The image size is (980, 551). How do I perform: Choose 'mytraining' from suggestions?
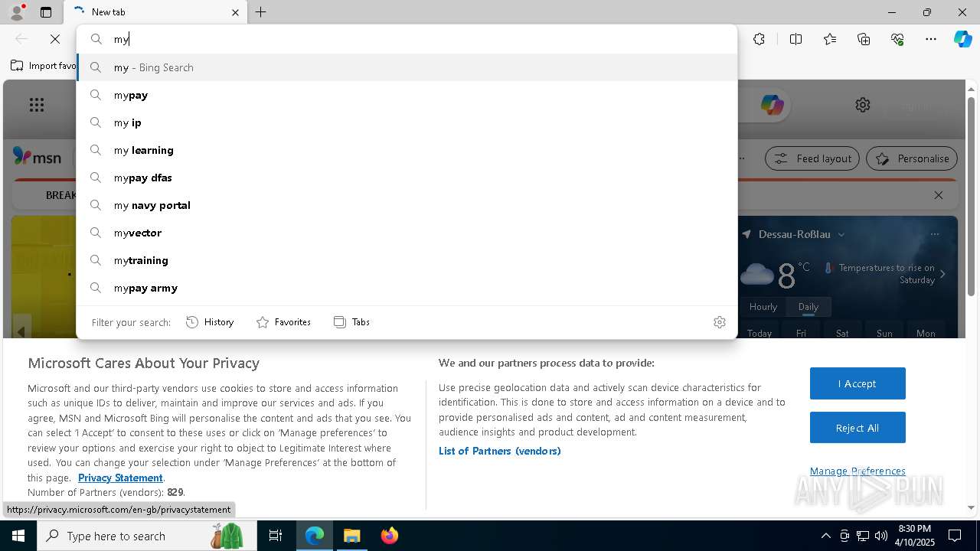click(407, 260)
